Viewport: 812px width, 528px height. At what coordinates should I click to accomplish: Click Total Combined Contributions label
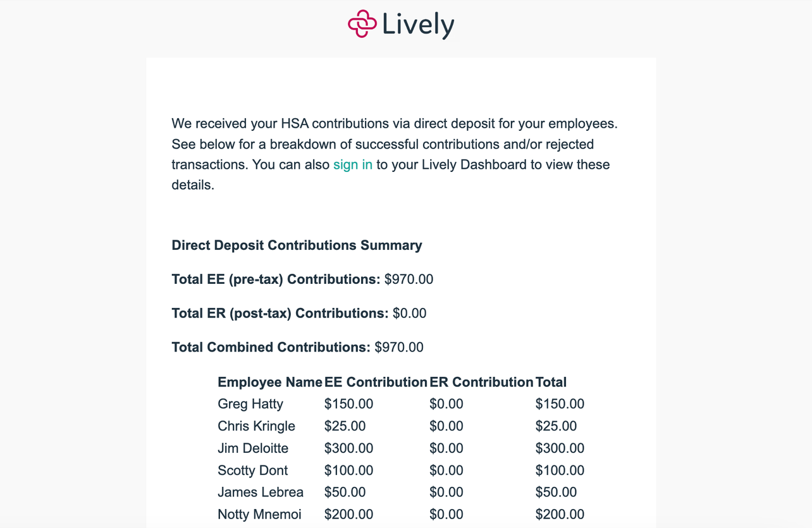pos(271,347)
